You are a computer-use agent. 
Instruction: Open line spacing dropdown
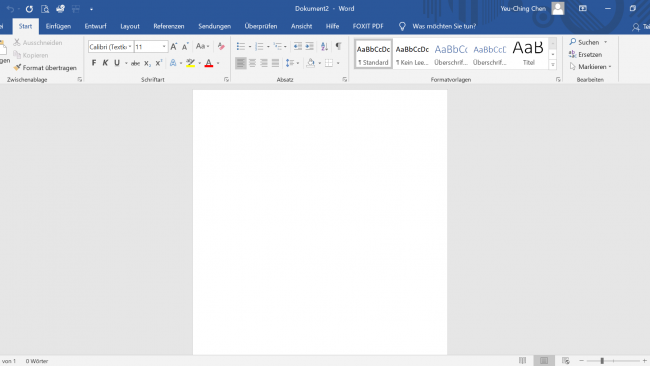[x=298, y=63]
